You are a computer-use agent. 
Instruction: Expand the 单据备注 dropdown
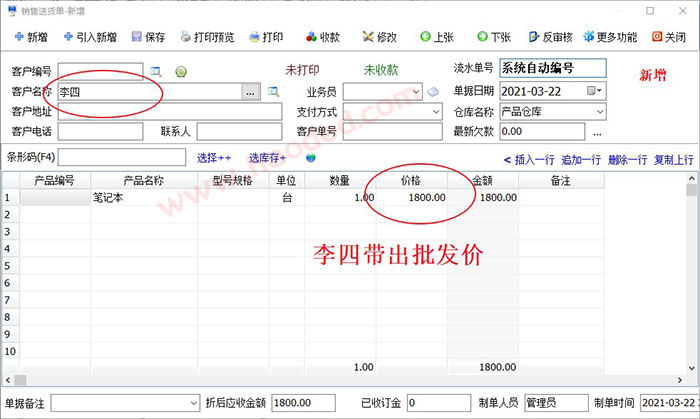(x=194, y=403)
